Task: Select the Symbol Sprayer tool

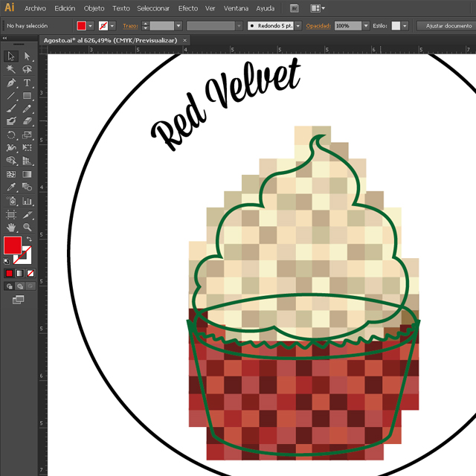Action: [11, 201]
